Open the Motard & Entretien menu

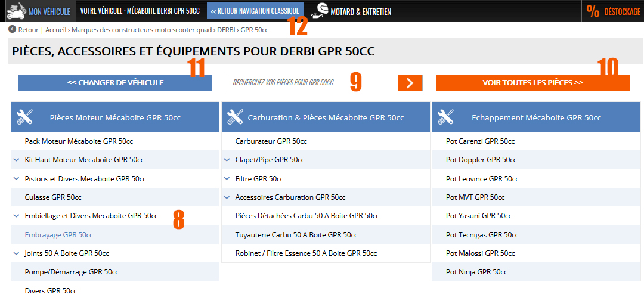(362, 11)
